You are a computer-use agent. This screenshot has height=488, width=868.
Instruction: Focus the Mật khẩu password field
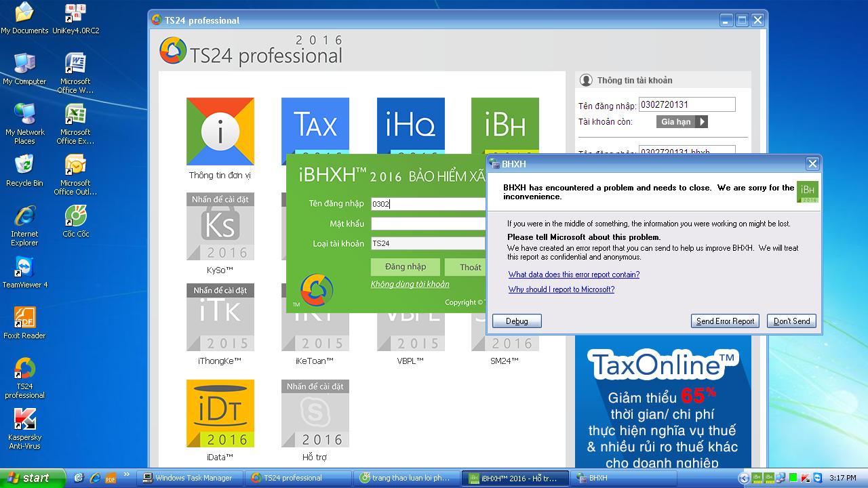(x=429, y=224)
